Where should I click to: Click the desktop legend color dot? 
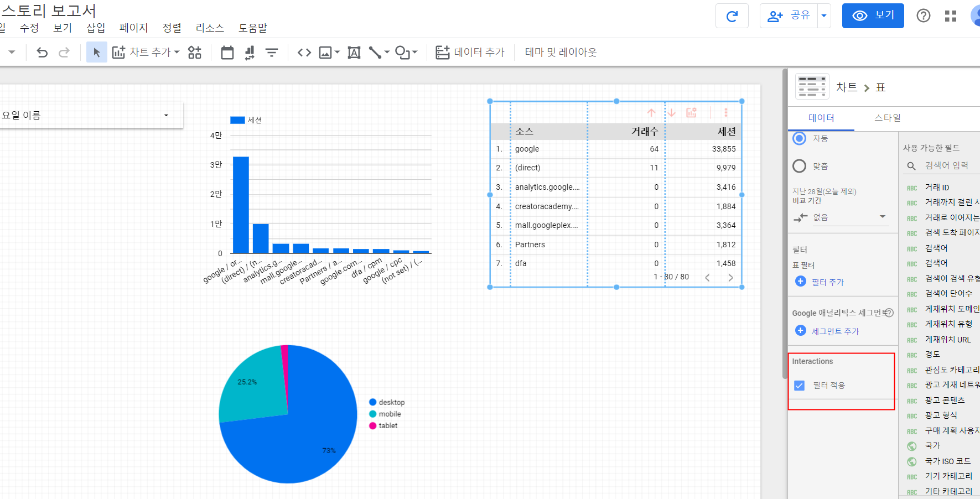tap(373, 402)
